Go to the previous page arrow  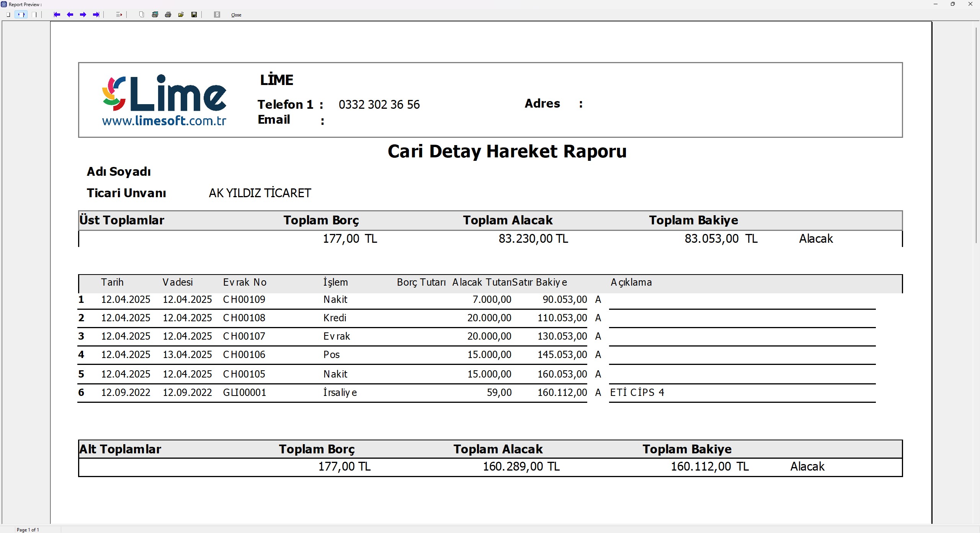point(70,15)
